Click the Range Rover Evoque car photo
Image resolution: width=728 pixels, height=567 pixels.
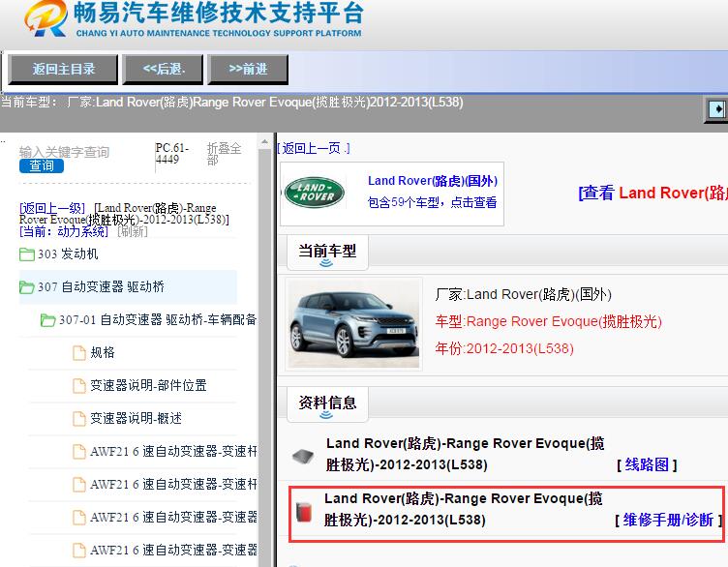click(x=353, y=324)
